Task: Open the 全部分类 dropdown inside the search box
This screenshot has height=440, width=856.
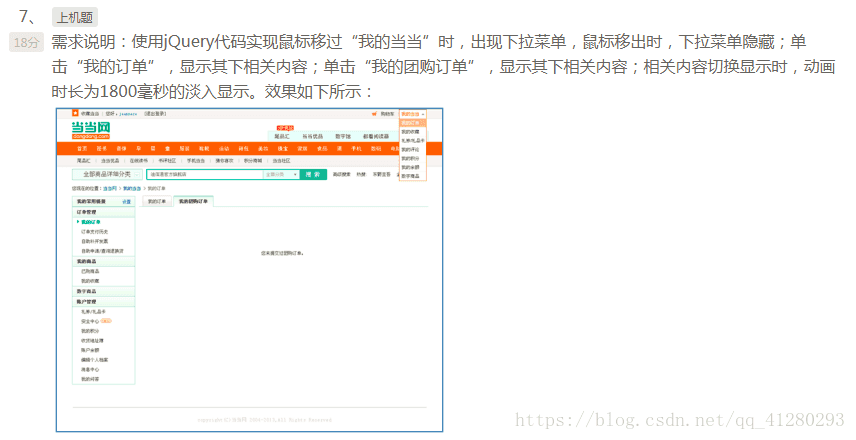Action: (281, 174)
